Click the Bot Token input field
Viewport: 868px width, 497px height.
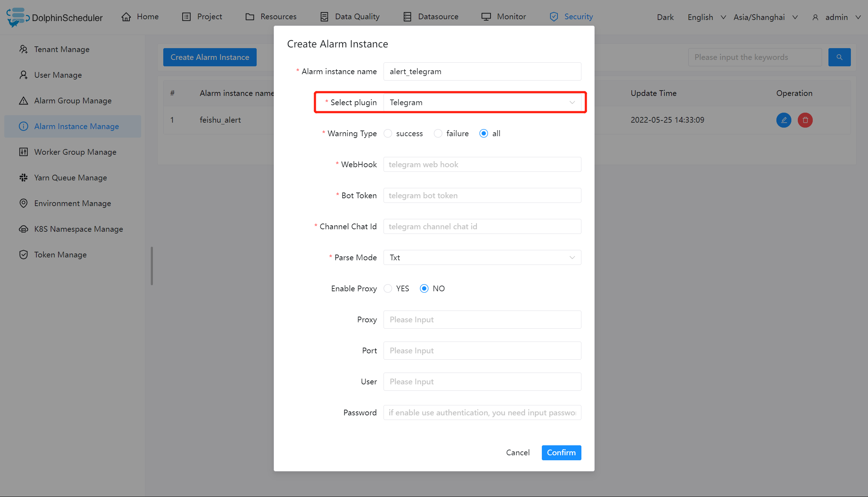482,195
